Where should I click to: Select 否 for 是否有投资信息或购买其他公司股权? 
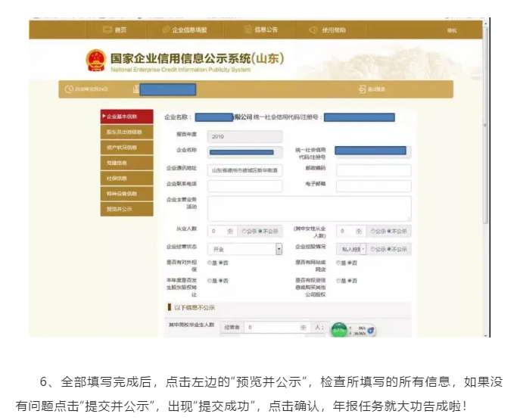click(350, 281)
